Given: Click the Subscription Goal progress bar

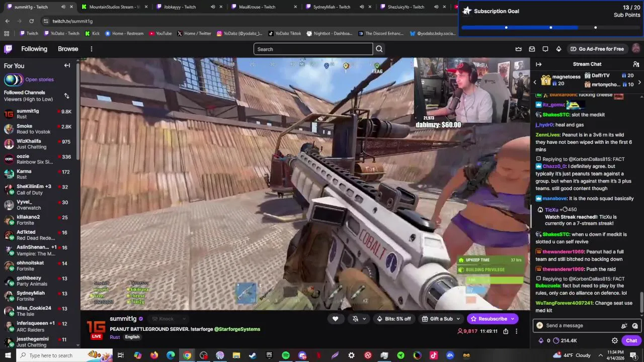Looking at the screenshot, I should (551, 27).
